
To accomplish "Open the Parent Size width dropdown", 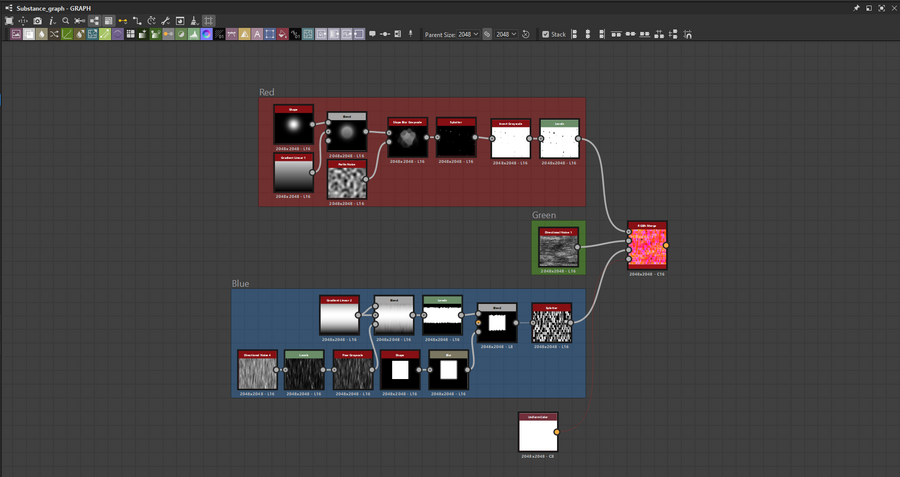I will 468,34.
